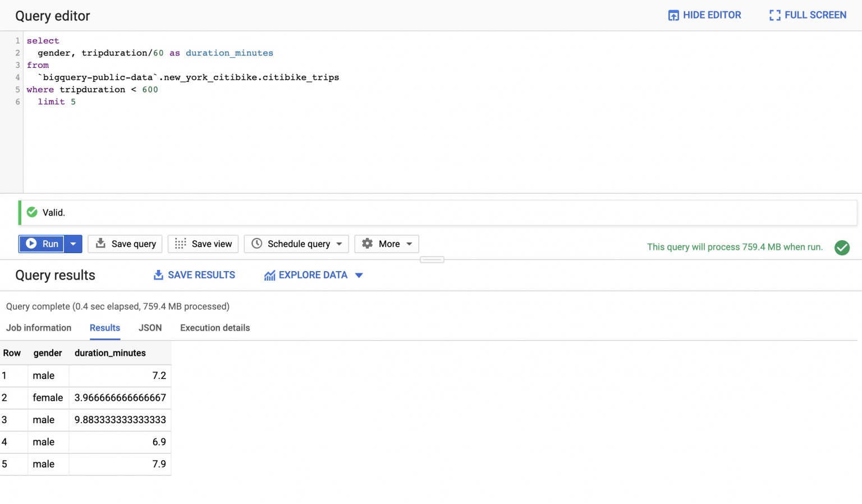Click the female cell in row 2

(x=48, y=398)
